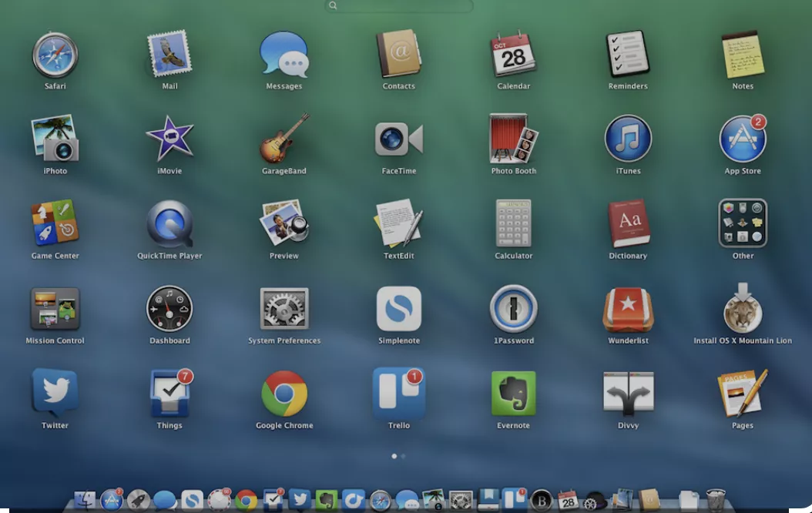Open iMovie star icon
This screenshot has width=812, height=513.
tap(169, 139)
